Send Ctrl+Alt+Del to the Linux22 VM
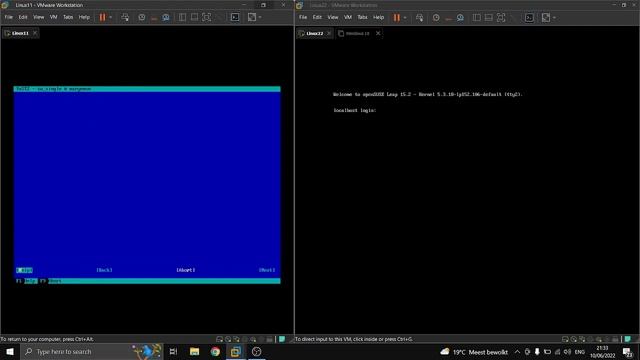Screen dimensions: 640x360 (420, 18)
